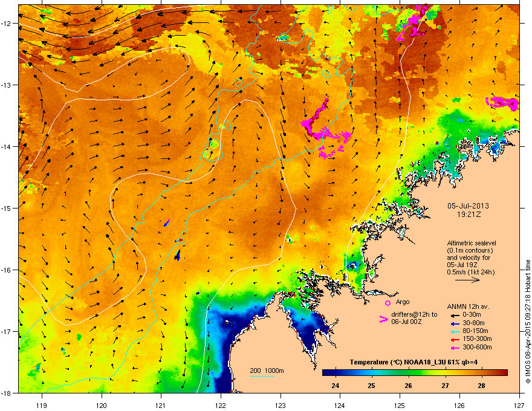Click longitude axis label 124
The image size is (532, 411).
pyautogui.click(x=340, y=405)
